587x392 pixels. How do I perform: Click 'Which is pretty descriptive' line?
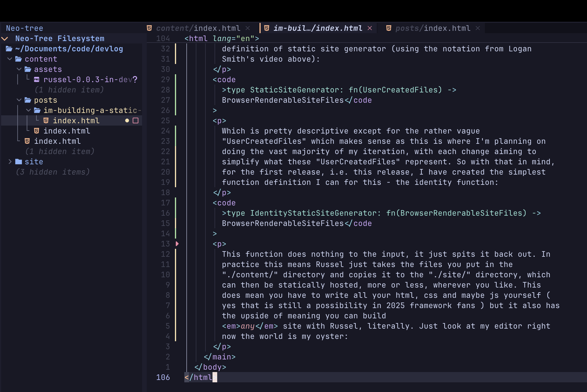tap(351, 131)
